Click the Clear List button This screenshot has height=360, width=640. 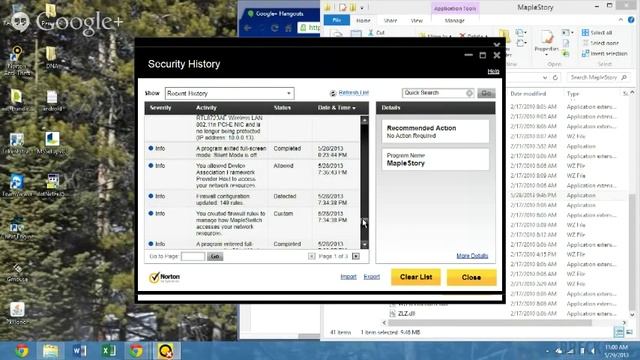416,277
